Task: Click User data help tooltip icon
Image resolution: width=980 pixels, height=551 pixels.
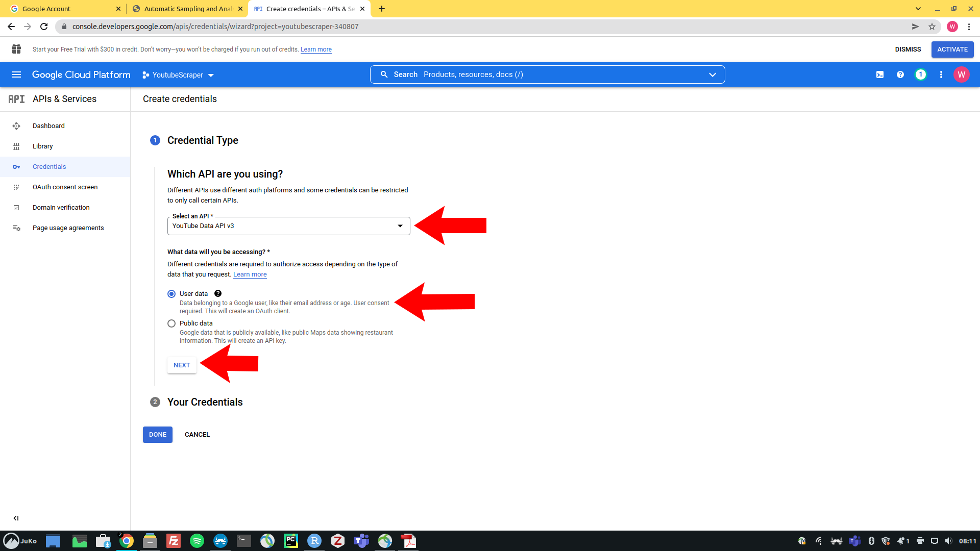Action: (x=218, y=293)
